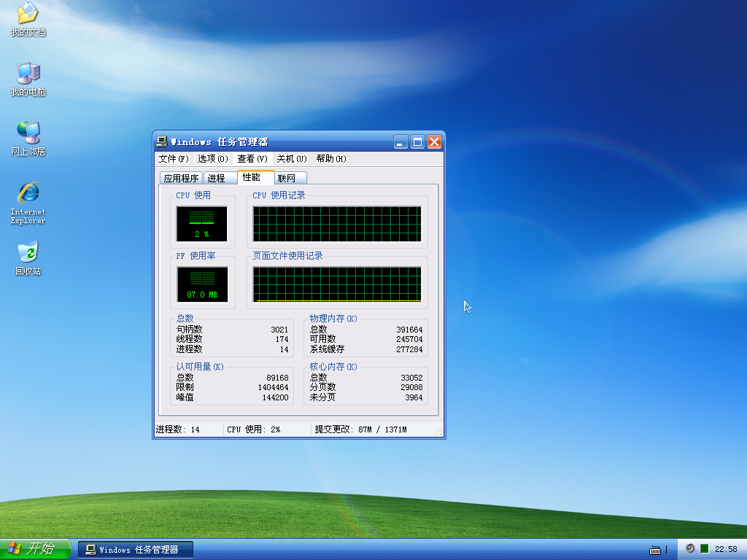Click status bar text CPU 使用: 2%
This screenshot has height=560, width=747.
click(x=253, y=429)
